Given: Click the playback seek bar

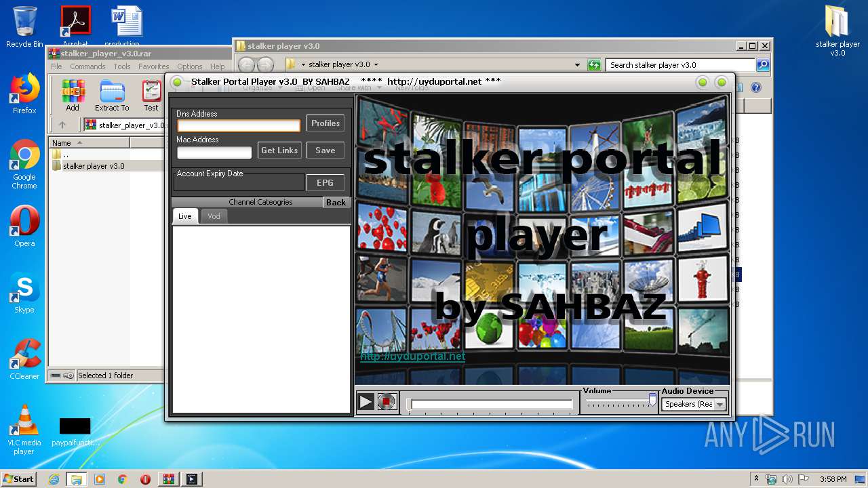Looking at the screenshot, I should click(x=491, y=404).
